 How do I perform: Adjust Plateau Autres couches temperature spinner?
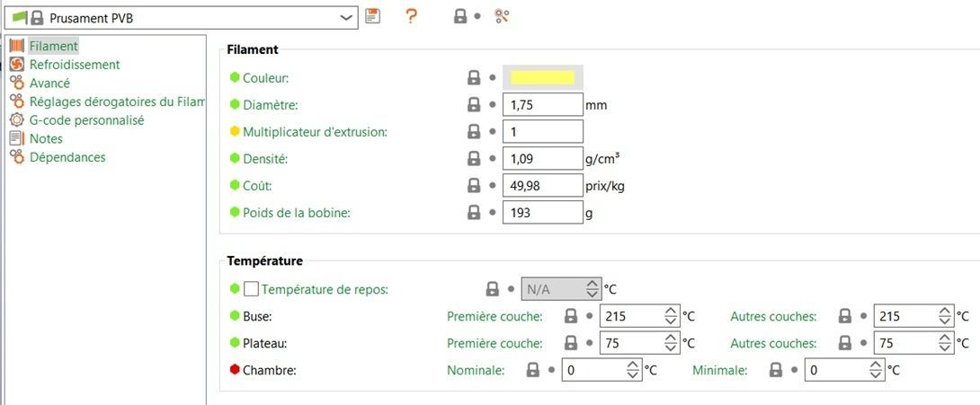pos(945,343)
